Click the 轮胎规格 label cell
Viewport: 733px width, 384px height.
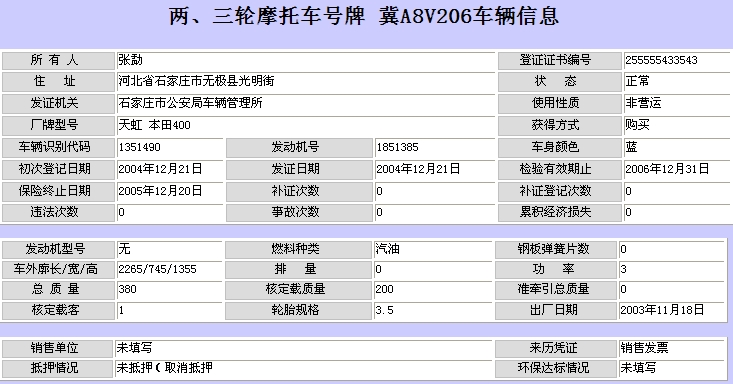click(x=299, y=310)
